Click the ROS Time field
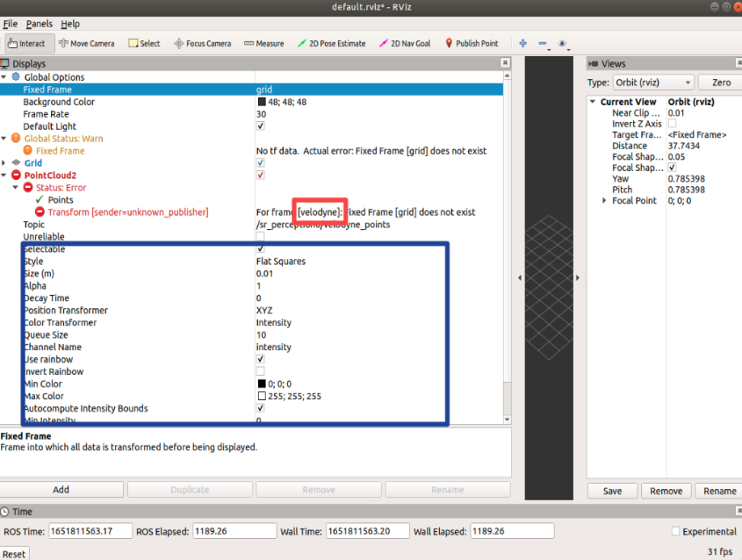This screenshot has width=742, height=560. click(90, 531)
